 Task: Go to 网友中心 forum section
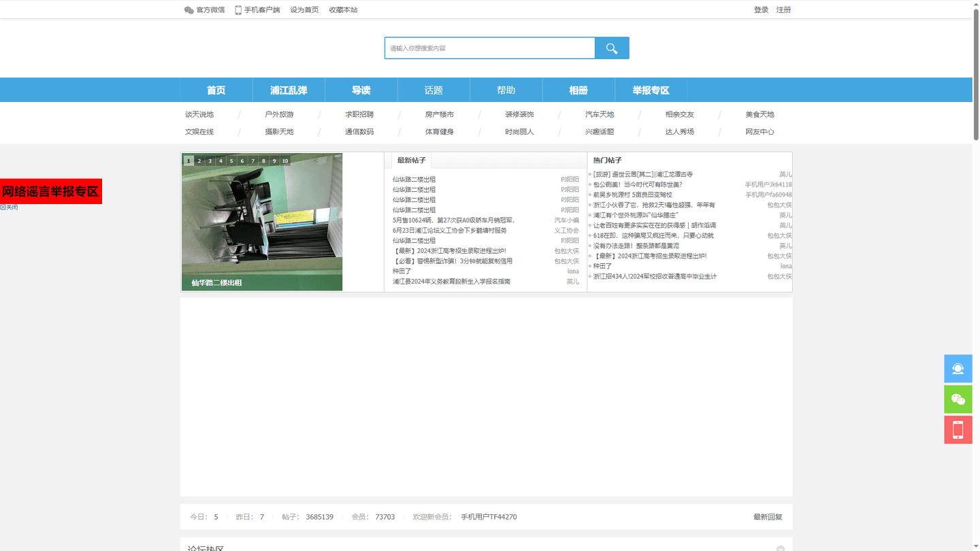click(x=759, y=132)
